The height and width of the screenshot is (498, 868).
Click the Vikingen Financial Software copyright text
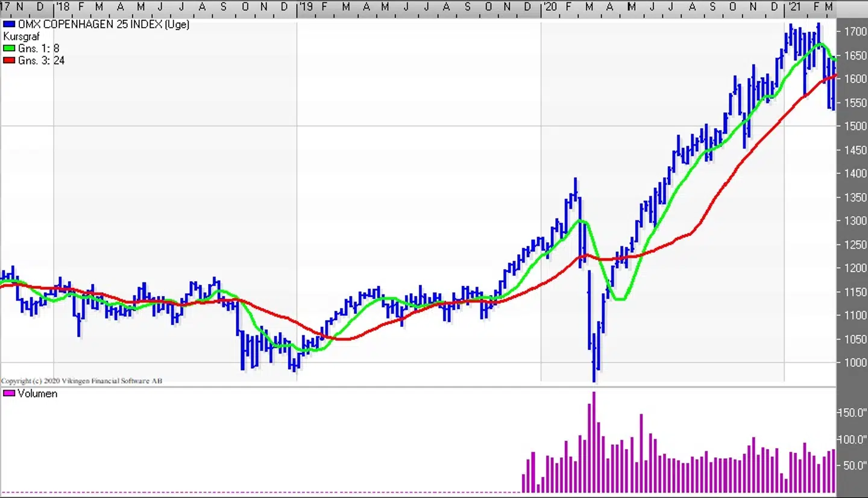(81, 381)
